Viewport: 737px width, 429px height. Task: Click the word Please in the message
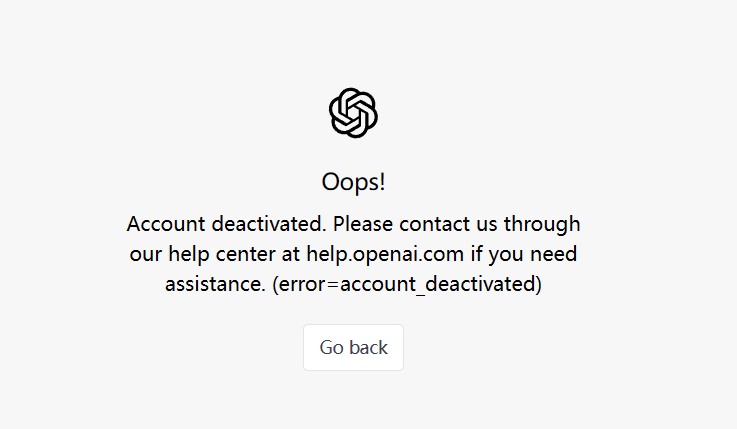coord(363,224)
